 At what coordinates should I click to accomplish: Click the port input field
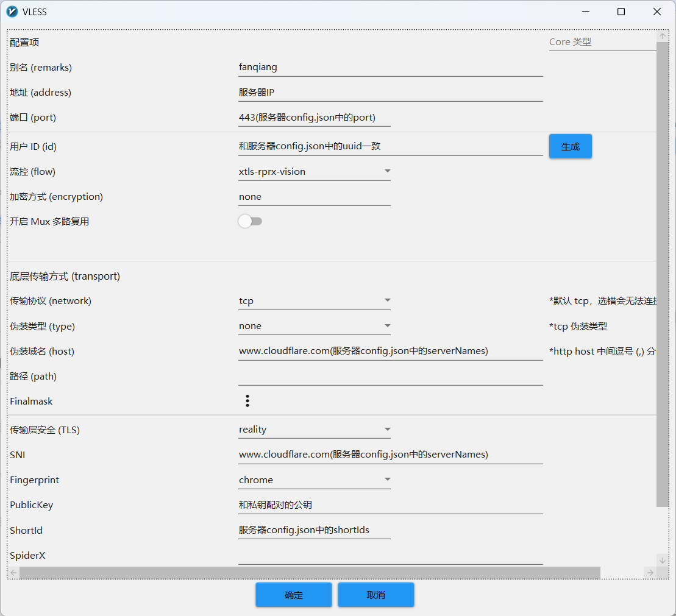pos(314,118)
